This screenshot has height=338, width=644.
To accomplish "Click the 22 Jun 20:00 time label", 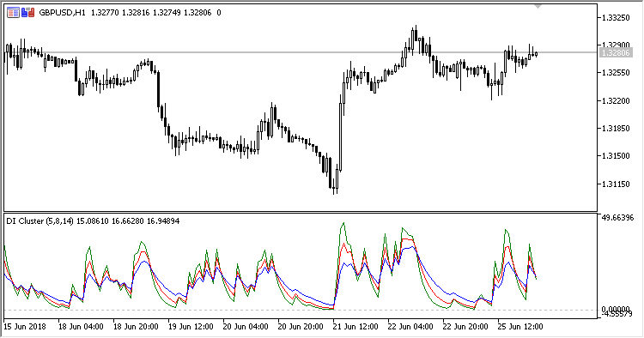I will pos(465,327).
